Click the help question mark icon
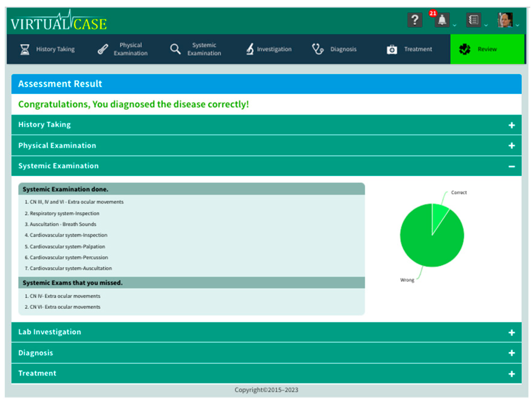Screen dimensions: 532x403 coord(414,20)
